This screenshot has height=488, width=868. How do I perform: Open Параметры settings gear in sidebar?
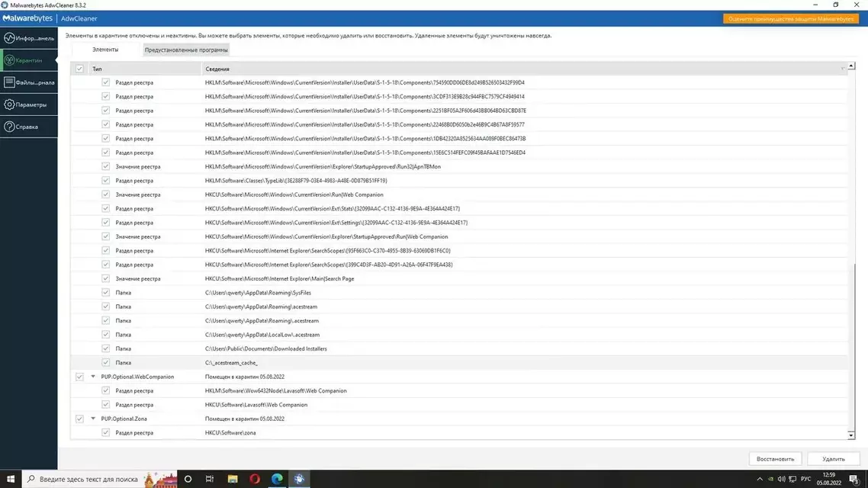coord(29,104)
